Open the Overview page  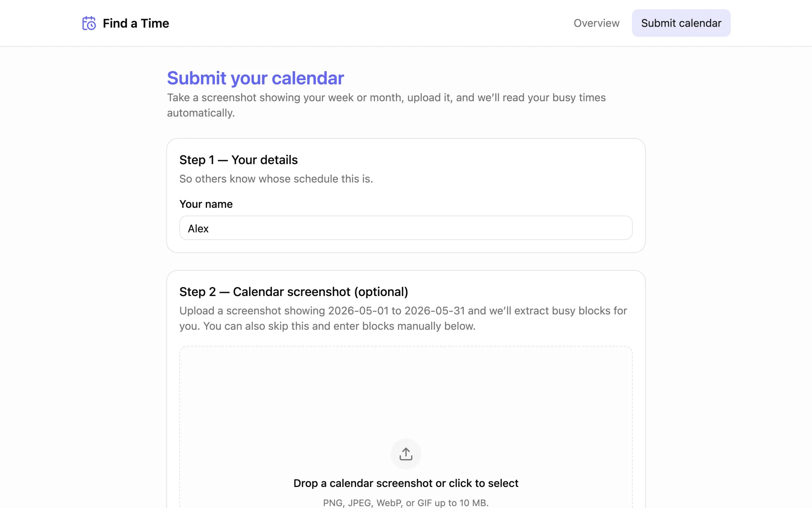click(x=596, y=23)
